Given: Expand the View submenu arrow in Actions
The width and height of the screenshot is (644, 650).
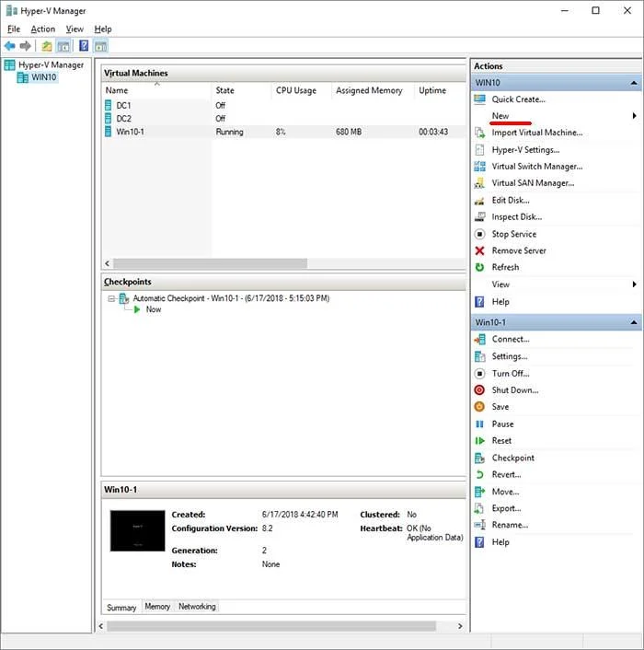Looking at the screenshot, I should pyautogui.click(x=634, y=284).
